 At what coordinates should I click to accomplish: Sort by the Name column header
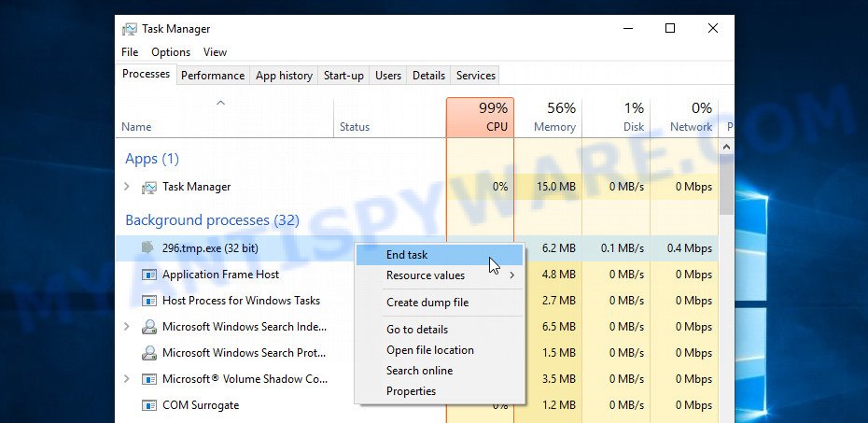pos(224,118)
